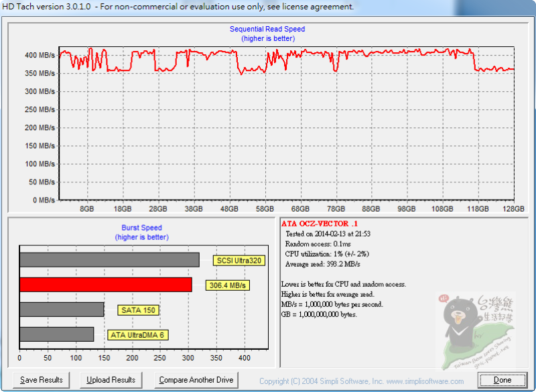
Task: Select the ATA UltraDMA 6 label
Action: [x=138, y=335]
